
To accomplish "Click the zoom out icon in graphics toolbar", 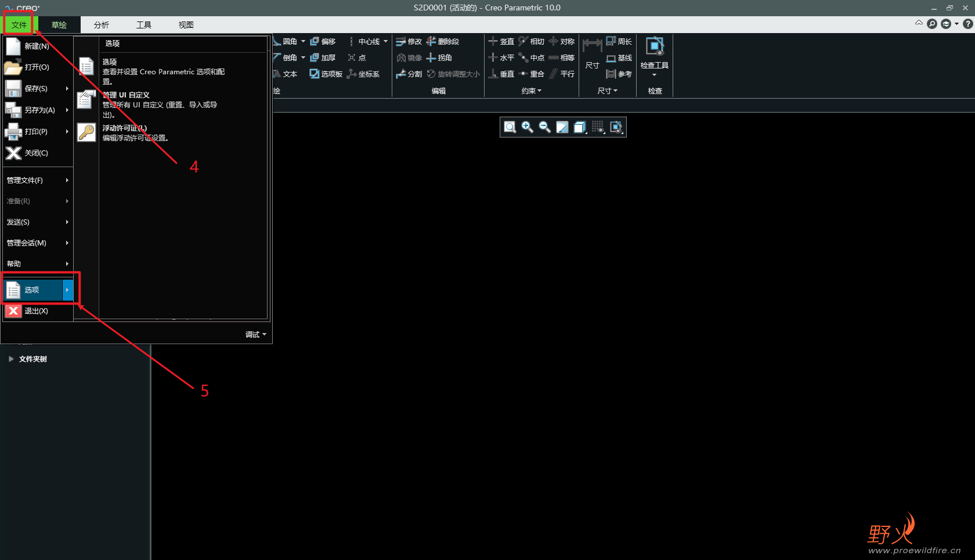I will [544, 127].
